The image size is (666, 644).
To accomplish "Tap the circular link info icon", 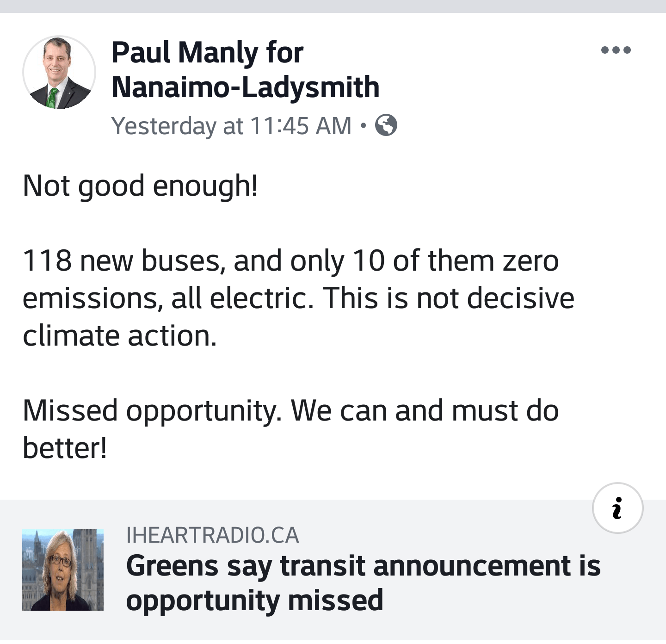I will (x=617, y=508).
